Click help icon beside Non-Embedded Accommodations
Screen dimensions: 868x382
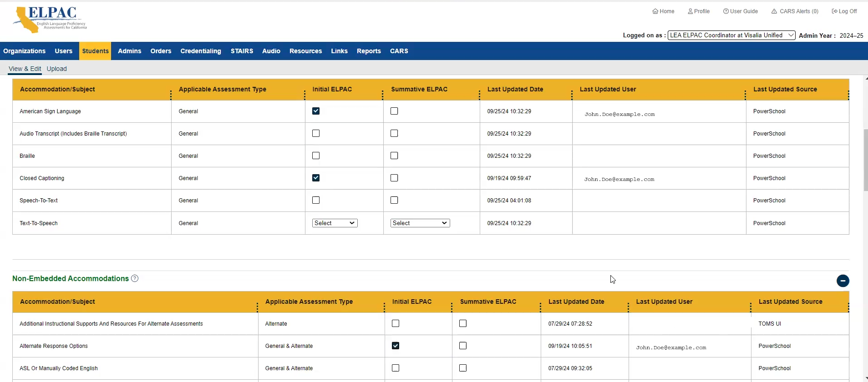[135, 278]
